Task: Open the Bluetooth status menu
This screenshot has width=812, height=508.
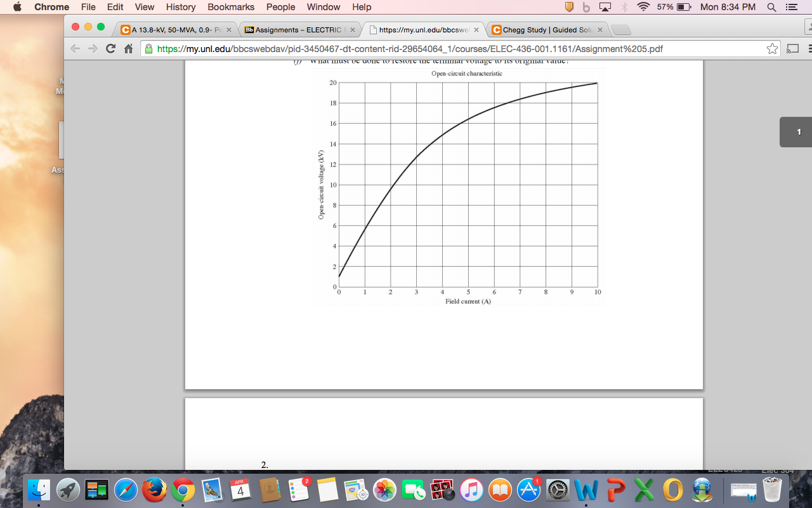Action: (624, 7)
